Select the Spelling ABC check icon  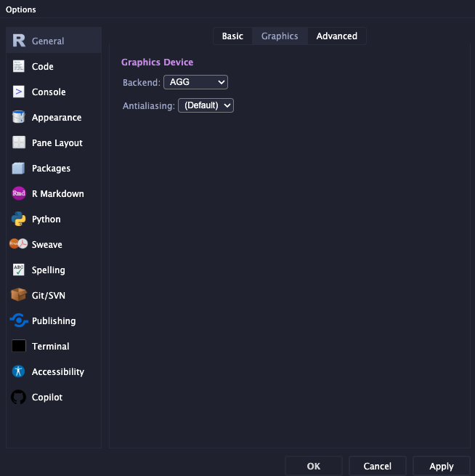pyautogui.click(x=19, y=270)
